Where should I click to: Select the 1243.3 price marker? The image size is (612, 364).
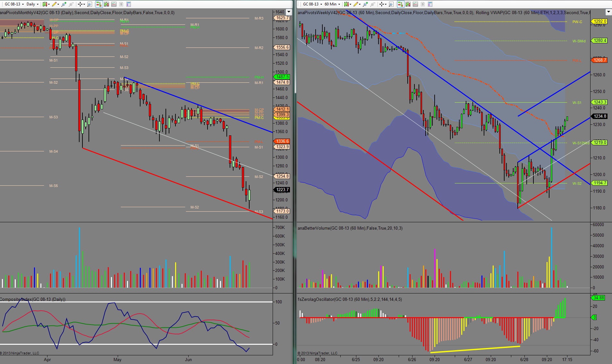point(599,102)
